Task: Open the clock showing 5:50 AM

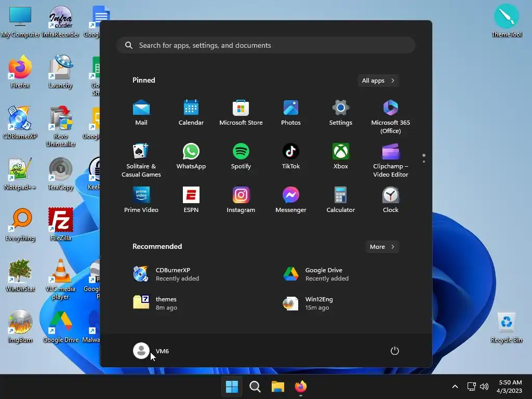Action: coord(509,387)
